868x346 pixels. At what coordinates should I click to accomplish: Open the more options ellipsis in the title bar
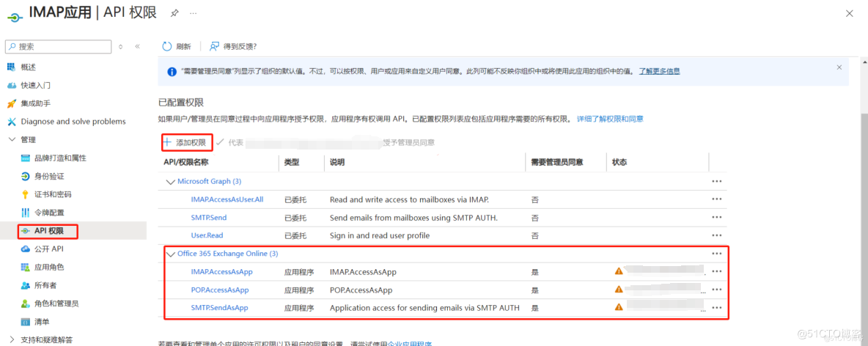(193, 13)
